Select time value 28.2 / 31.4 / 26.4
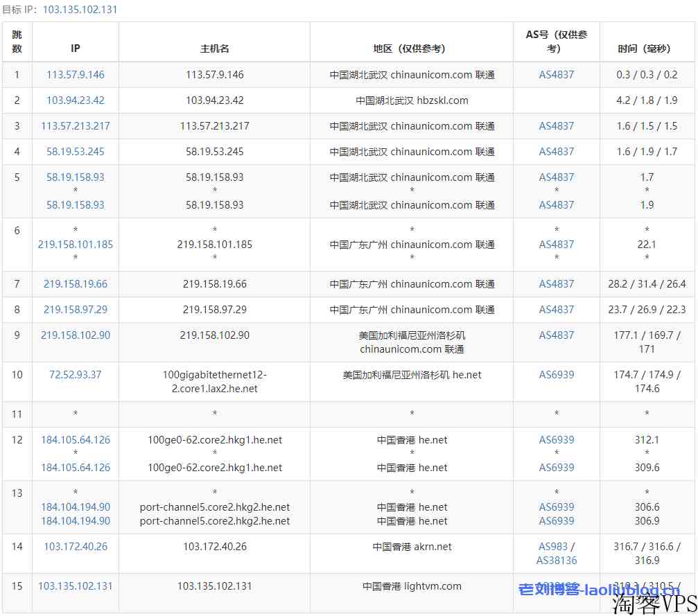 tap(647, 284)
